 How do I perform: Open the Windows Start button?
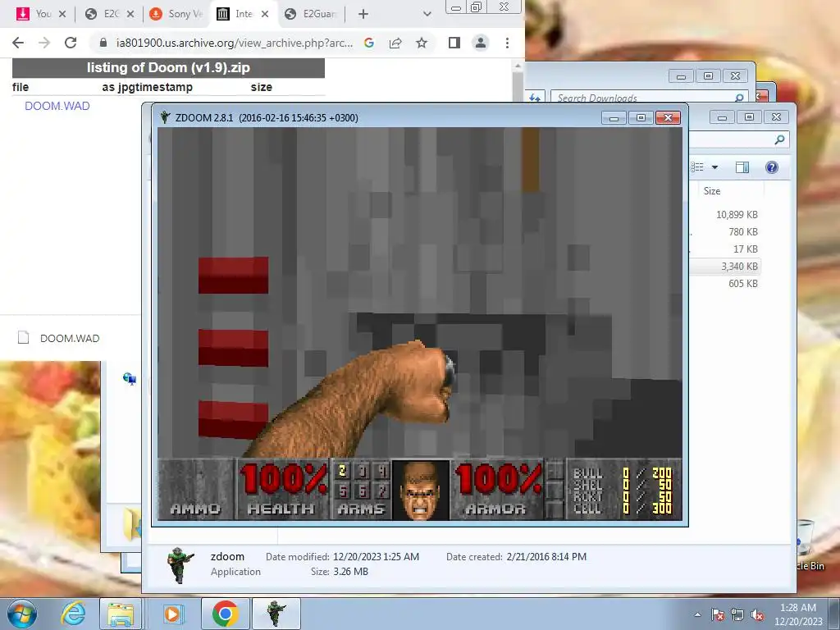tap(22, 614)
